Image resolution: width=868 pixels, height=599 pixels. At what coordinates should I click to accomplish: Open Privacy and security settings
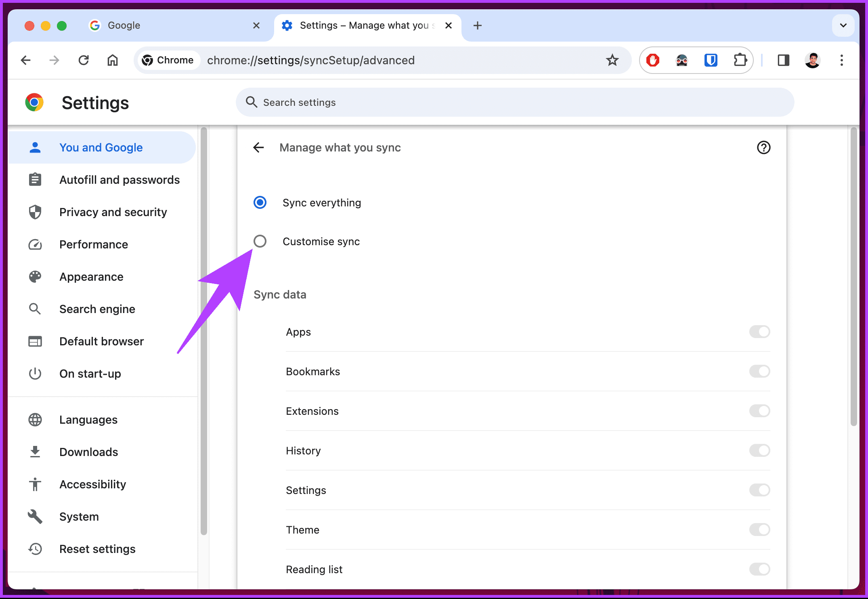(113, 212)
